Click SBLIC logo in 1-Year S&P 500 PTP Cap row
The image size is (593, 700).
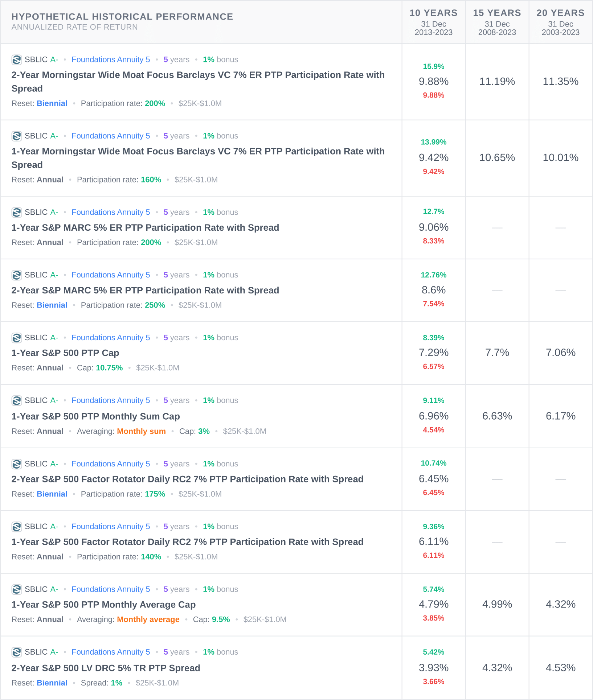(16, 338)
